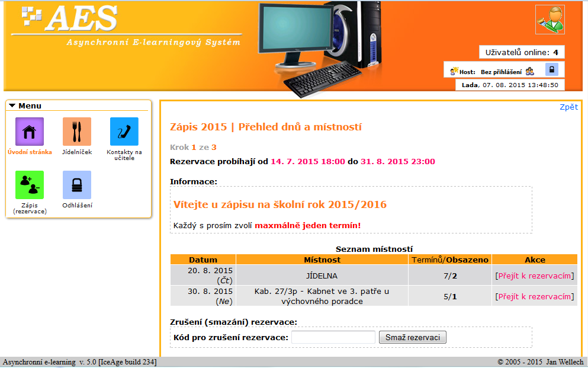Click Kód pro zrušení rezervace label

230,337
